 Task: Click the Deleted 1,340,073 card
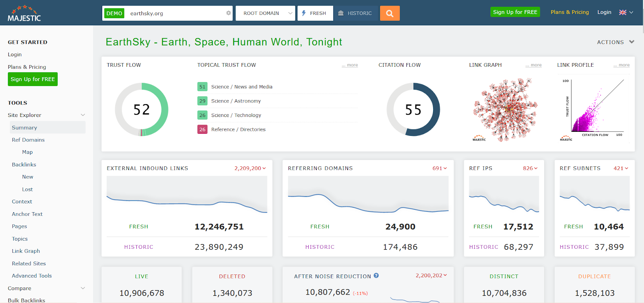(x=232, y=285)
